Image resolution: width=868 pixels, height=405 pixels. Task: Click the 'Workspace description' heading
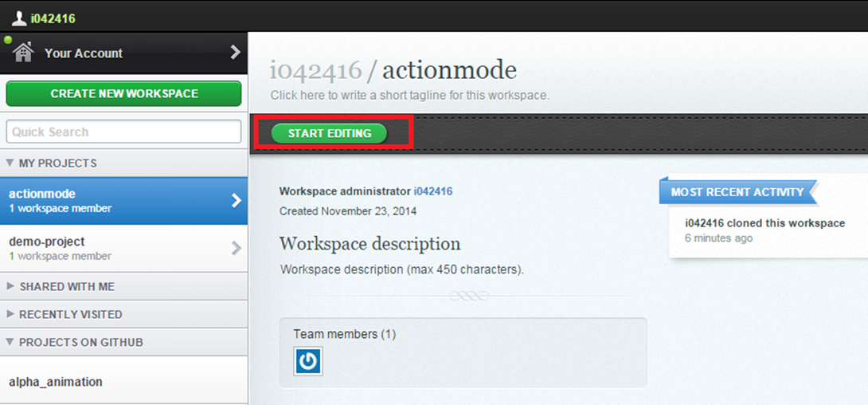(369, 244)
